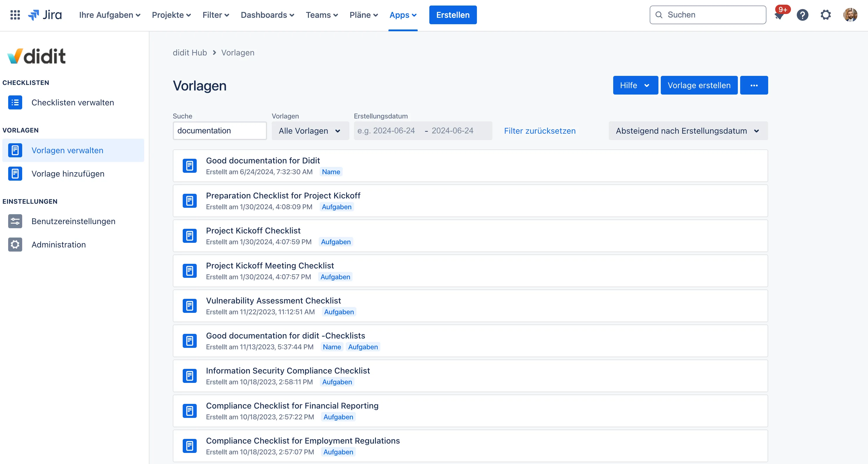Viewport: 868px width, 464px height.
Task: Open Project Kickoff Meeting Checklist title
Action: pyautogui.click(x=270, y=266)
